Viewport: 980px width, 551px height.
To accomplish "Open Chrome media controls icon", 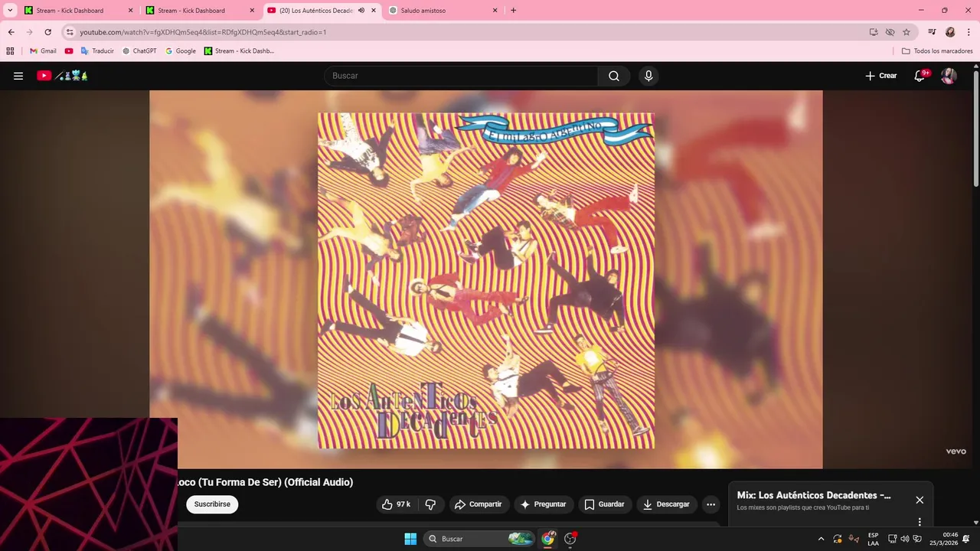I will click(x=932, y=32).
